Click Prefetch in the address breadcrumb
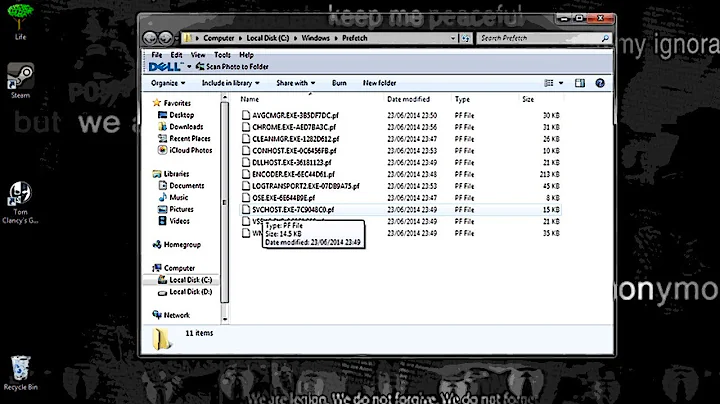This screenshot has height=404, width=720. pyautogui.click(x=354, y=38)
